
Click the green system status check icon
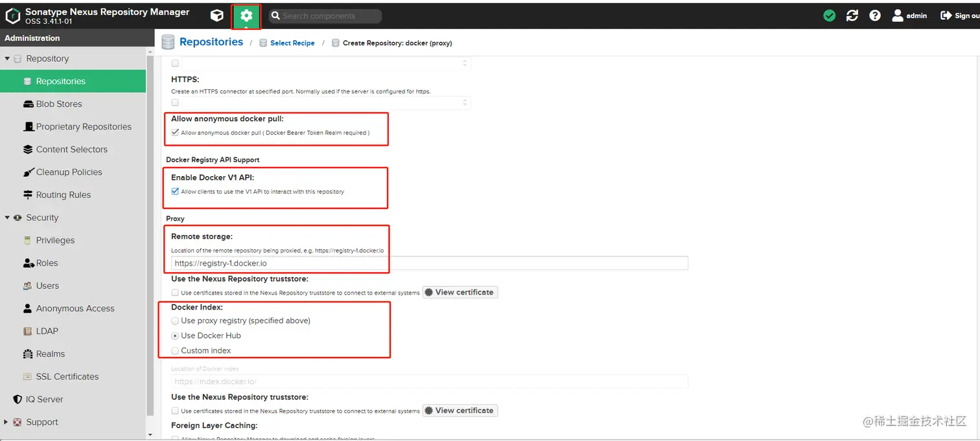[x=830, y=16]
